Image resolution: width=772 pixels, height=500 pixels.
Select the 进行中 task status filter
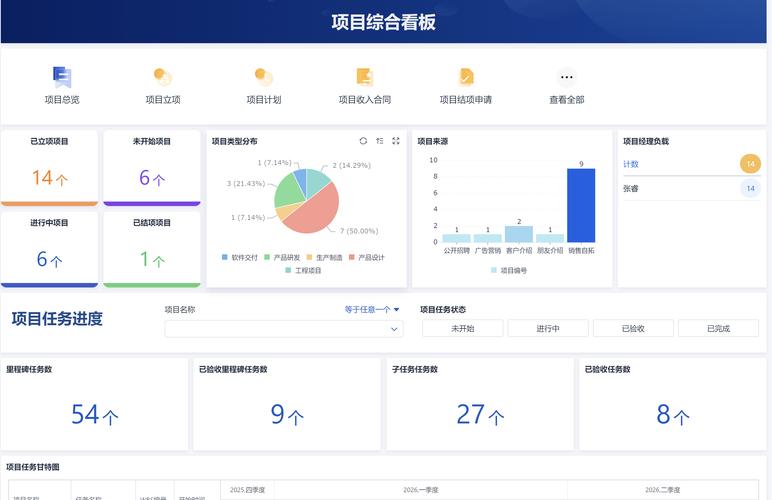tap(548, 328)
